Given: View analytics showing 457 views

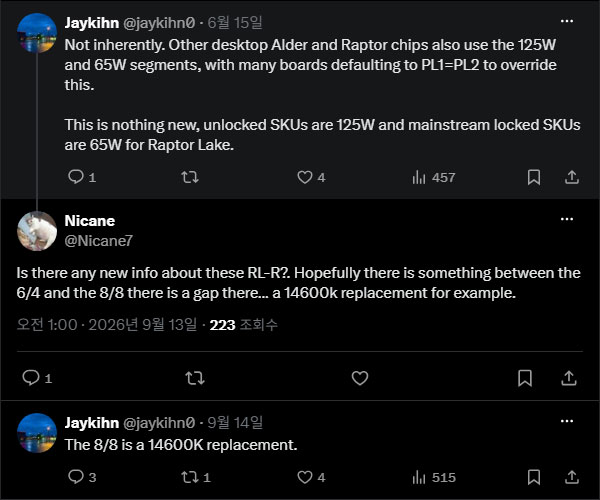Looking at the screenshot, I should [434, 177].
